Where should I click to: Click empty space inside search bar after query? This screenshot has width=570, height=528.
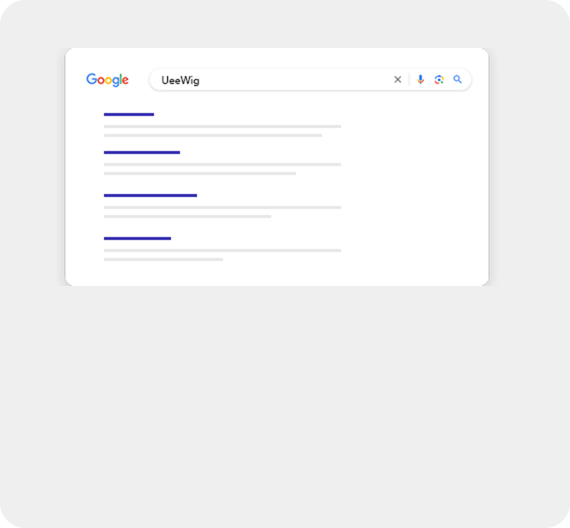coord(294,80)
